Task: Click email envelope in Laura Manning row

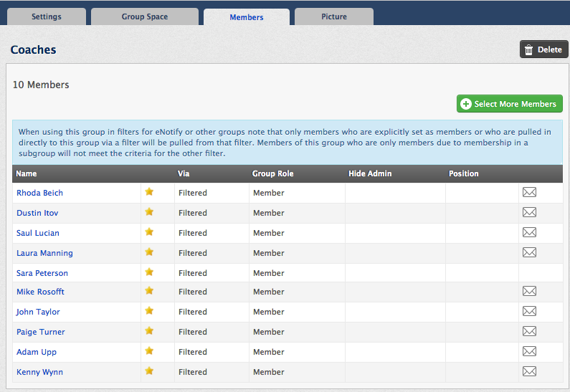Action: (529, 252)
